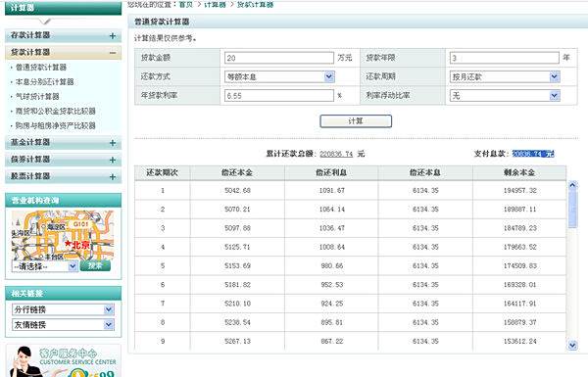This screenshot has width=588, height=377.
Task: Click the 偿还本息 column header
Action: coord(425,172)
